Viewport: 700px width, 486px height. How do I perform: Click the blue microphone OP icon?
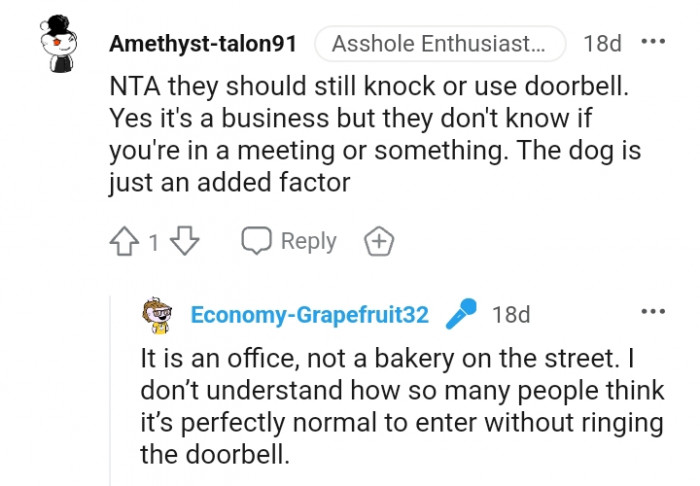tap(461, 314)
